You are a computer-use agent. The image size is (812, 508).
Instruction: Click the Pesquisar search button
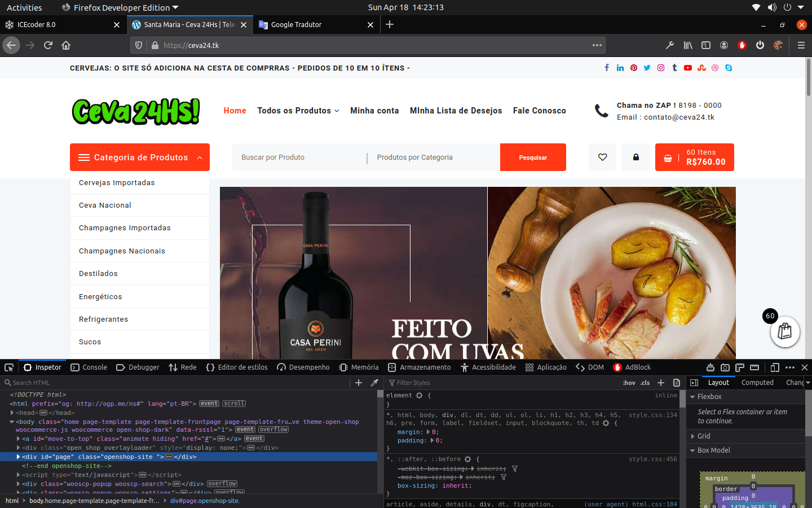click(x=533, y=157)
